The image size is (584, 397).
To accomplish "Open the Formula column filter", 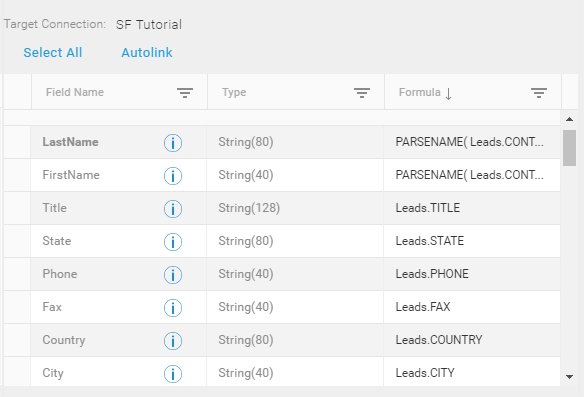I will [539, 93].
